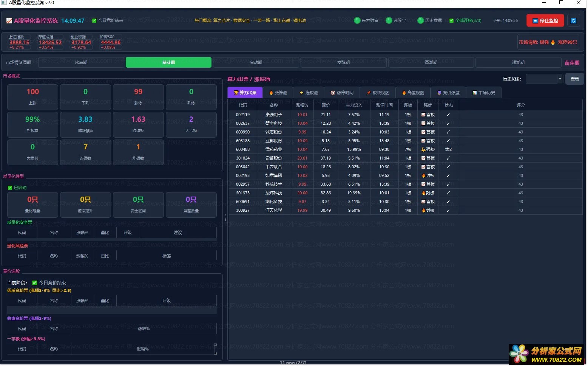Select the 高潮期 sentiment stage
This screenshot has height=366, width=588.
click(x=431, y=62)
